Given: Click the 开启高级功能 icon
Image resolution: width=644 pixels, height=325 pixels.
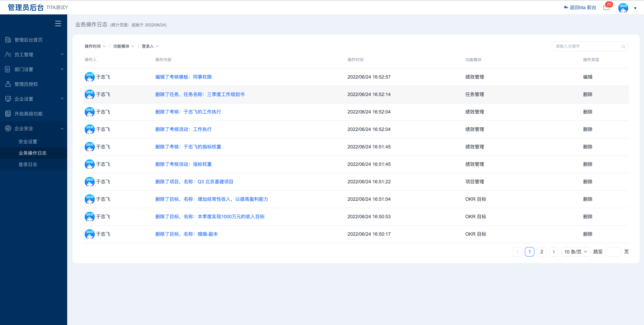Looking at the screenshot, I should coord(8,113).
